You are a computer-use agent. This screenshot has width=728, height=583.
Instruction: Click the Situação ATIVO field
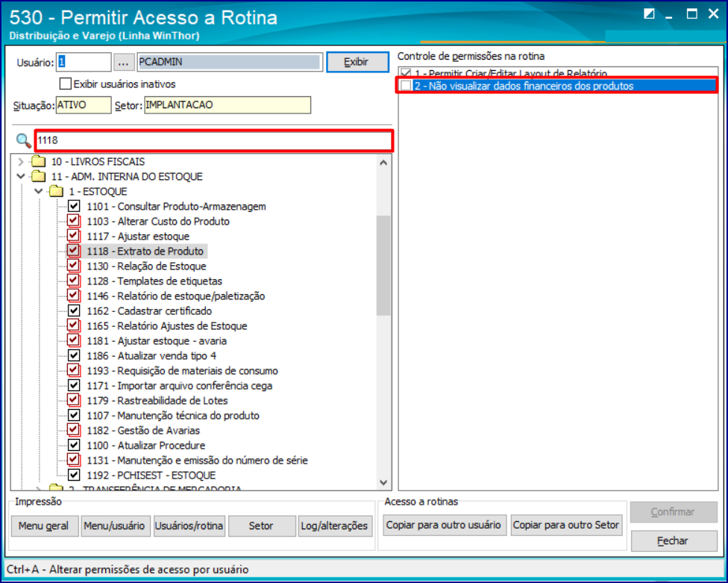click(84, 105)
